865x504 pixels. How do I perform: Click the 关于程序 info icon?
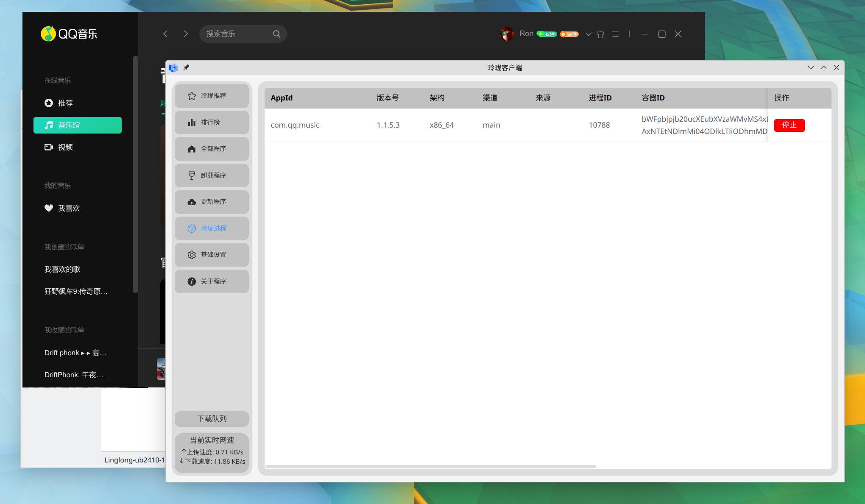pos(192,281)
